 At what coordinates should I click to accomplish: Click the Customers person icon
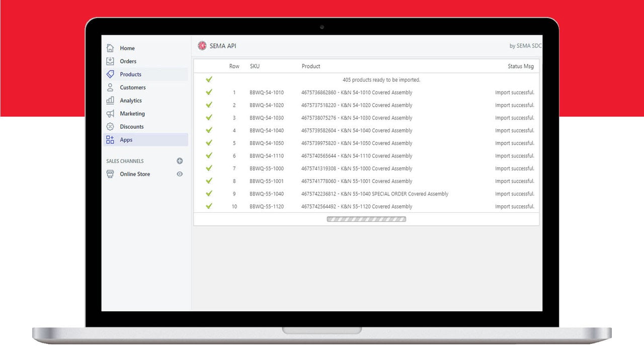pyautogui.click(x=110, y=87)
